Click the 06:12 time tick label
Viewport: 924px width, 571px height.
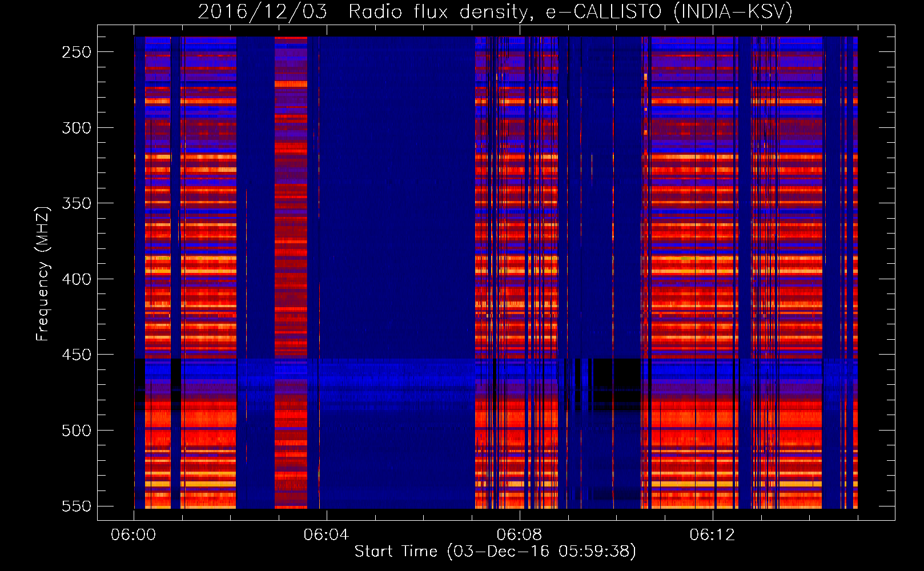coord(712,535)
